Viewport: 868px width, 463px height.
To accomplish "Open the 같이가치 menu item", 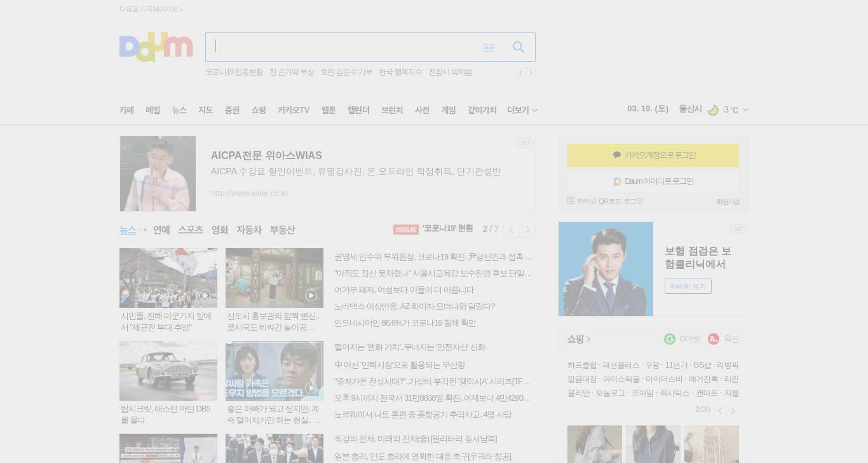I will tap(482, 110).
